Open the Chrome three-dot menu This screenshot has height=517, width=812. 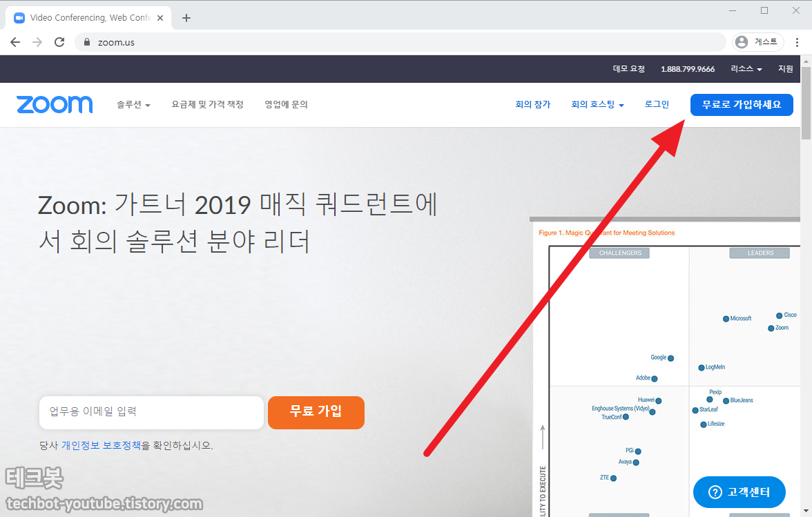797,42
